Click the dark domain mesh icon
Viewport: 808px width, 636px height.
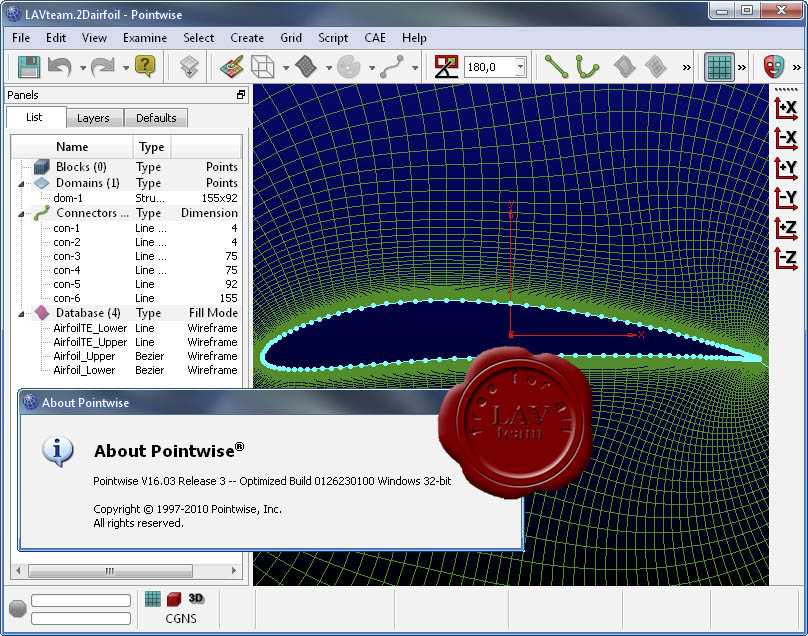306,67
